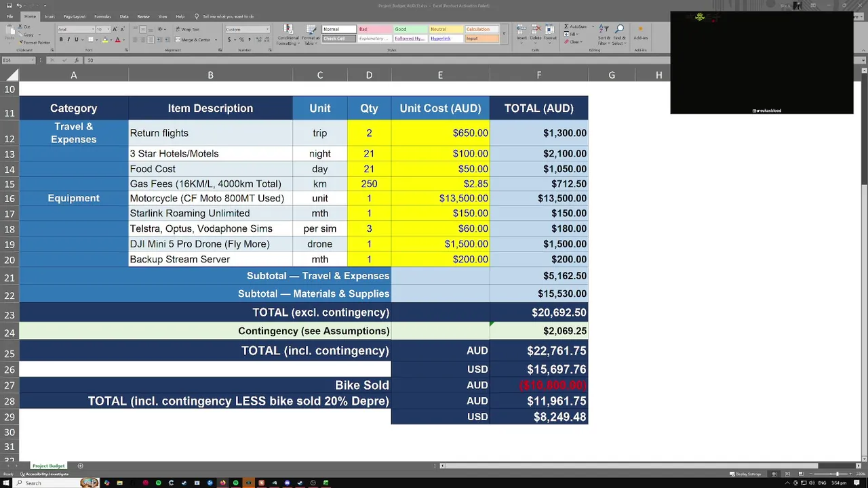Screen dimensions: 868x488
Task: Switch to the Data tab
Action: click(124, 16)
